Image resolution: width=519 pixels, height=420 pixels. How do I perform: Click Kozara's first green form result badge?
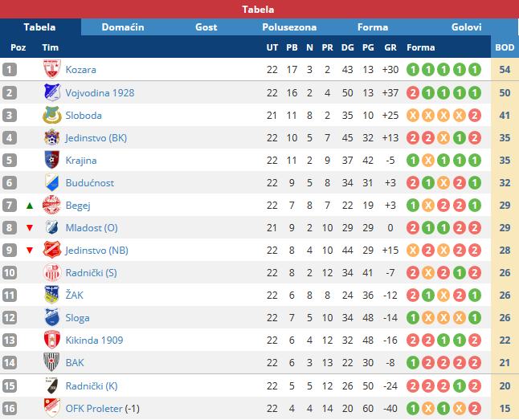[x=413, y=70]
